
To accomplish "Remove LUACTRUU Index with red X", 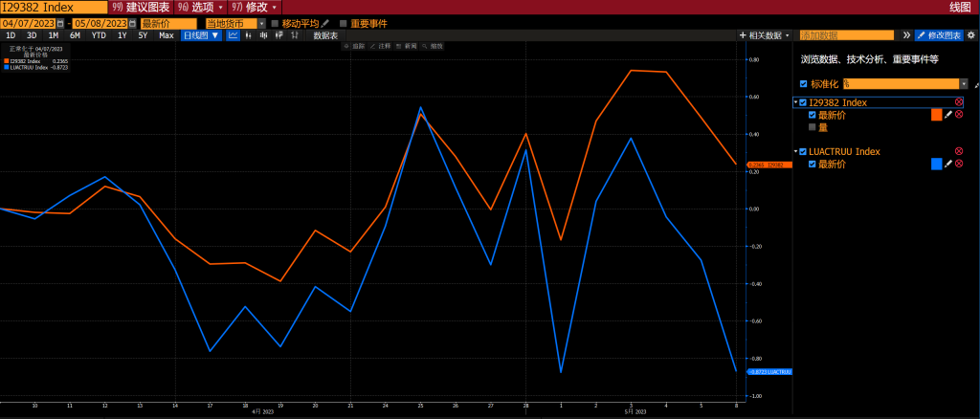I will click(x=959, y=151).
